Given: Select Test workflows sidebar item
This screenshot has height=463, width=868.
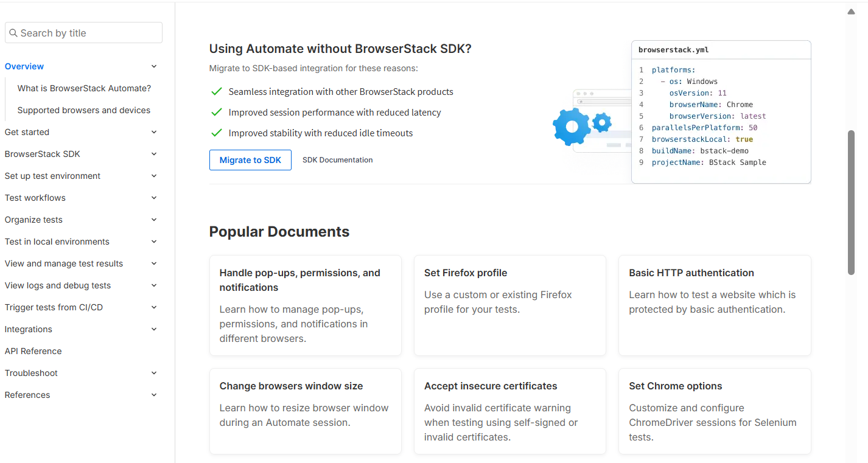Looking at the screenshot, I should tap(35, 198).
